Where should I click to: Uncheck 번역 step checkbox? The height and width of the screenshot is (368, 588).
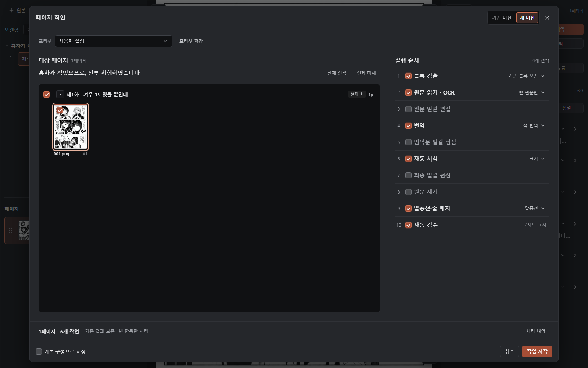click(408, 126)
